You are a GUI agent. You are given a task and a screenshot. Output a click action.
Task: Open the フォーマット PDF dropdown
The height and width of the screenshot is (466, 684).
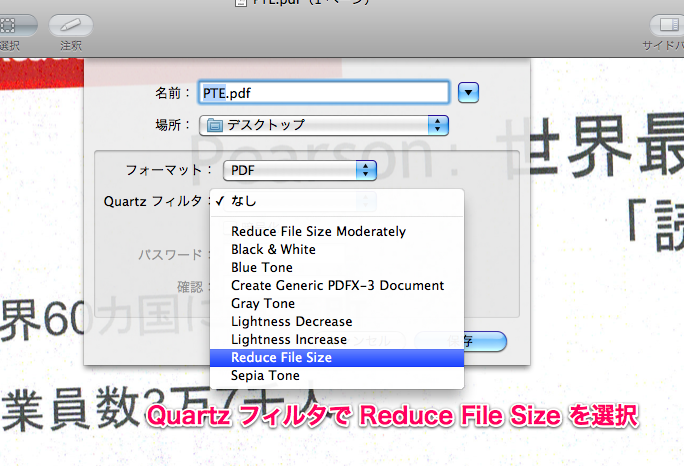[300, 170]
